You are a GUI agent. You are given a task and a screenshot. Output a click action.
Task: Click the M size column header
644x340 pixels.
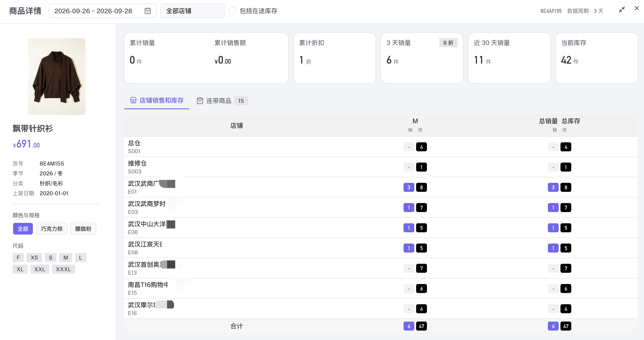click(x=415, y=121)
